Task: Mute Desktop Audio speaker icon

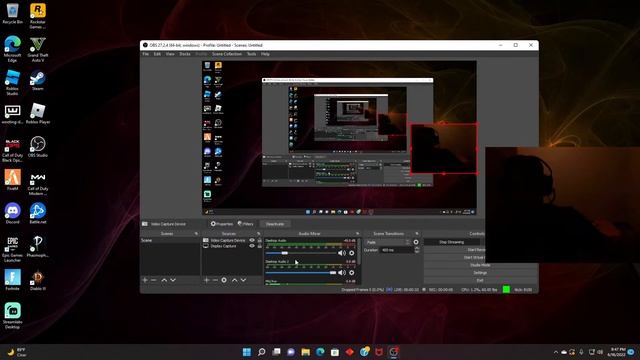Action: click(342, 253)
